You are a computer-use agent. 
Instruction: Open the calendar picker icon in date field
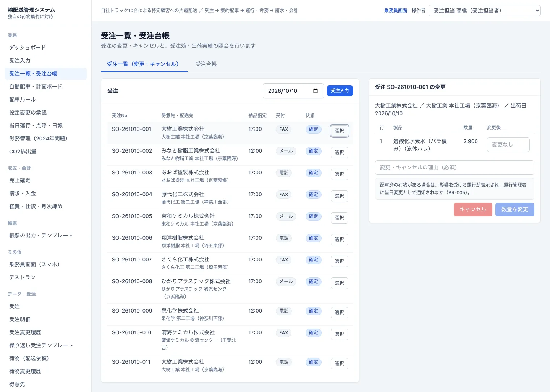[x=315, y=91]
